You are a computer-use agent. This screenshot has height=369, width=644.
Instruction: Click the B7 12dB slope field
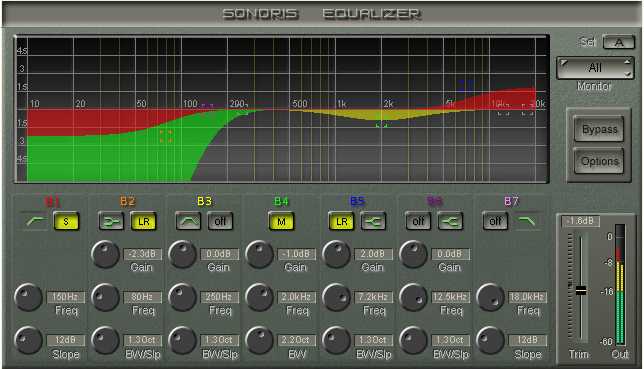click(x=527, y=340)
